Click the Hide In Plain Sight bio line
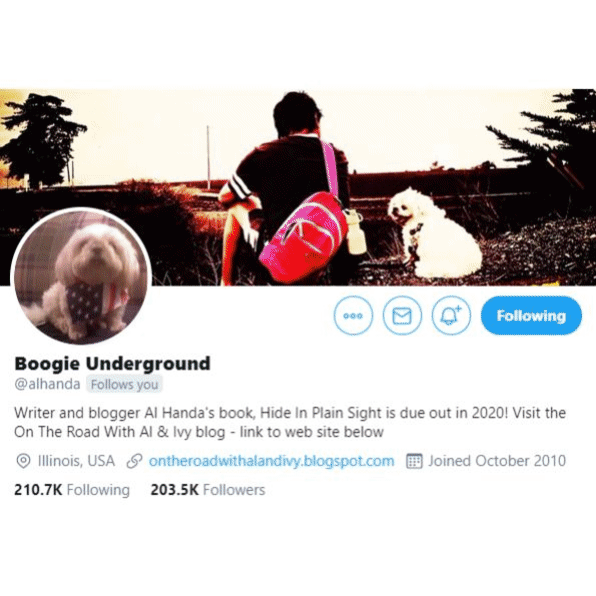The width and height of the screenshot is (596, 596). [290, 413]
